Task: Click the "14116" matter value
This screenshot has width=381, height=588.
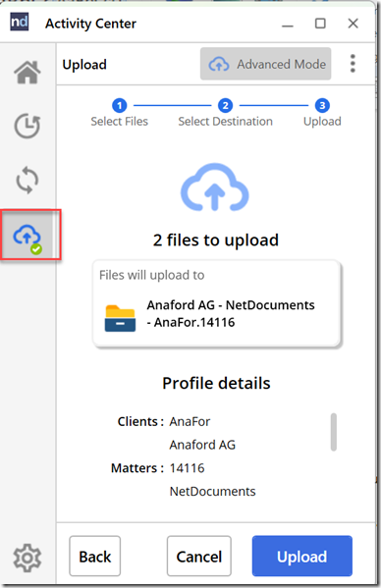Action: (x=188, y=468)
